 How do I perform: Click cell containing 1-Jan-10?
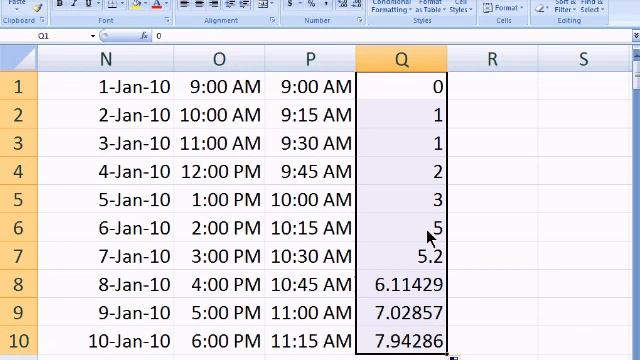106,87
